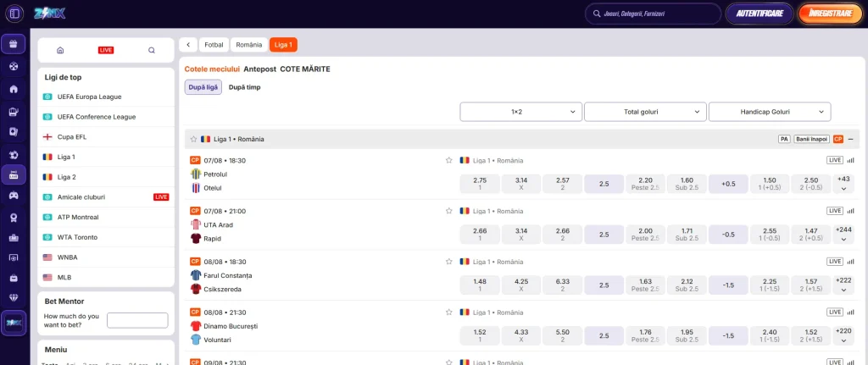This screenshot has width=868, height=365.
Task: Click the magnifier icon in sports panel
Action: (x=152, y=50)
